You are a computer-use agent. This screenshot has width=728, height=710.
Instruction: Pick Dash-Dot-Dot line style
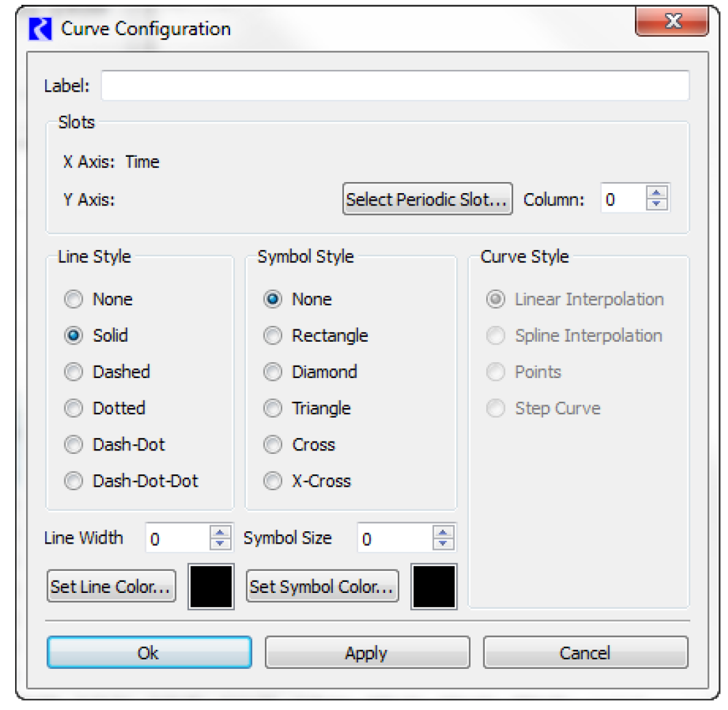coord(73,481)
